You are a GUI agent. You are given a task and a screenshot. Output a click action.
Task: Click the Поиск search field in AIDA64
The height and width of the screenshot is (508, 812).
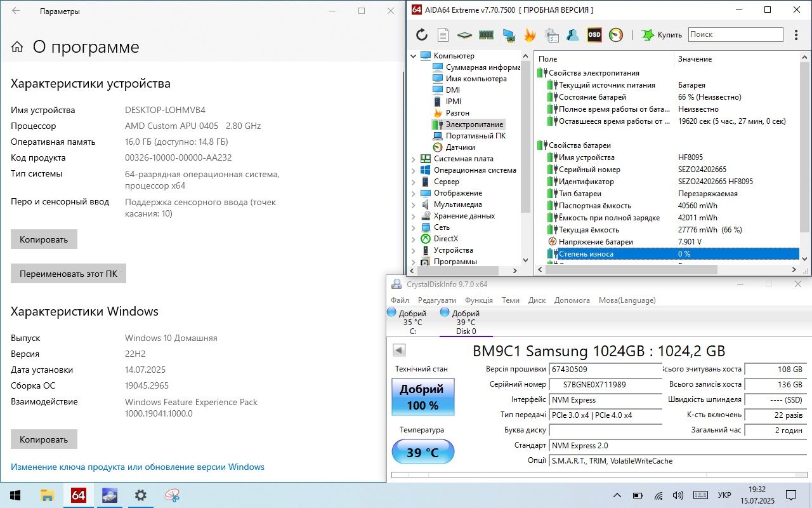coord(736,34)
